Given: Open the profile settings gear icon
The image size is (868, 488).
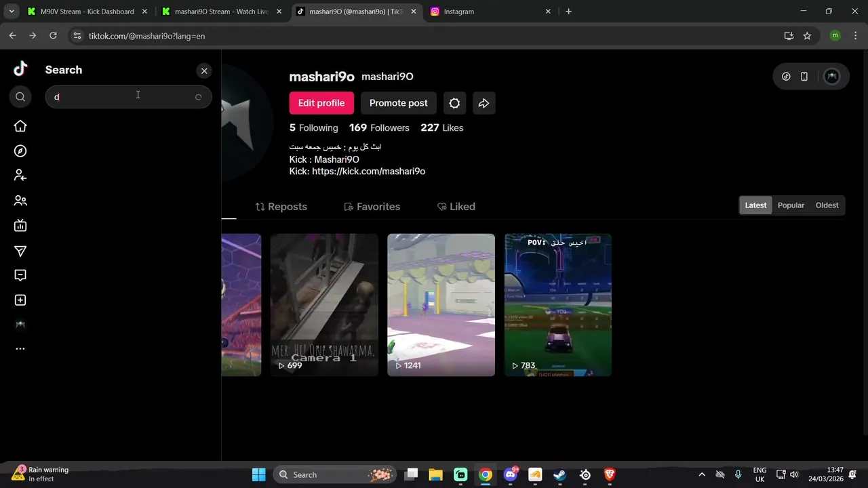Looking at the screenshot, I should click(x=454, y=103).
